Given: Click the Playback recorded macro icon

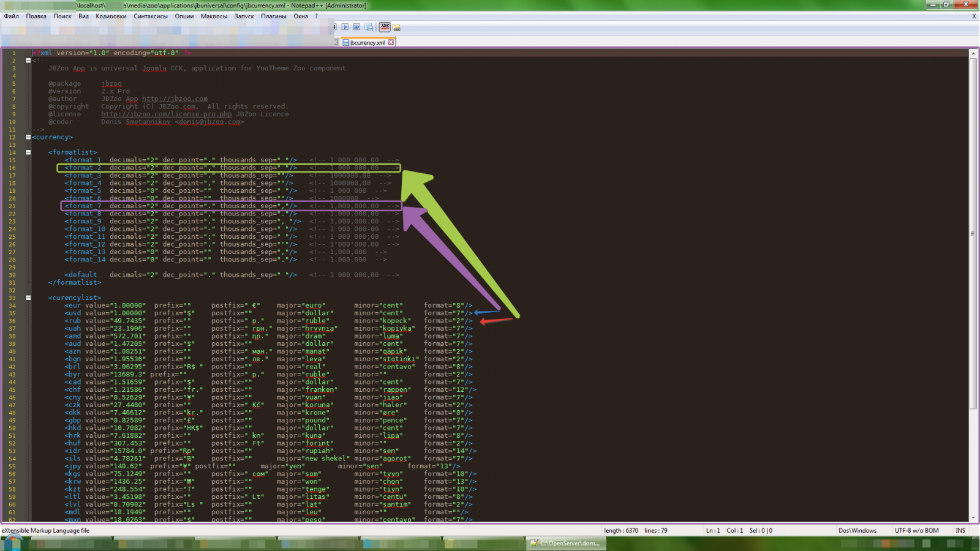Looking at the screenshot, I should 345,27.
